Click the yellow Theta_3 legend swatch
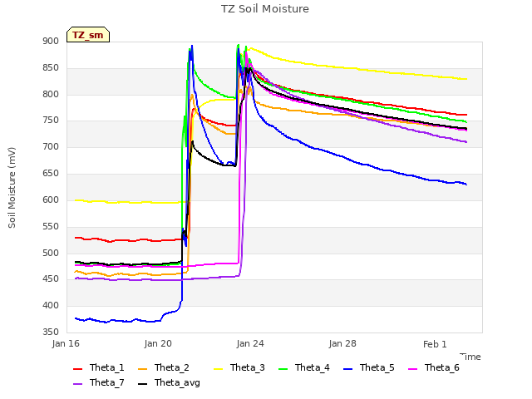 pos(218,369)
